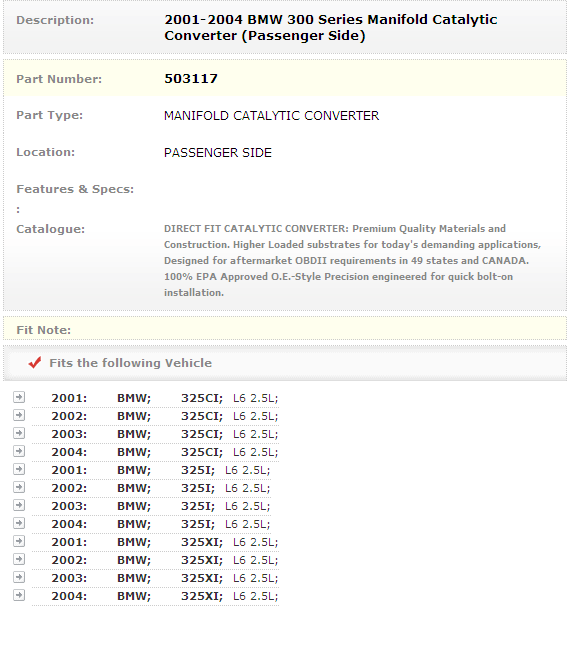Click the product description title text
Screen dimensions: 570x656
(331, 28)
